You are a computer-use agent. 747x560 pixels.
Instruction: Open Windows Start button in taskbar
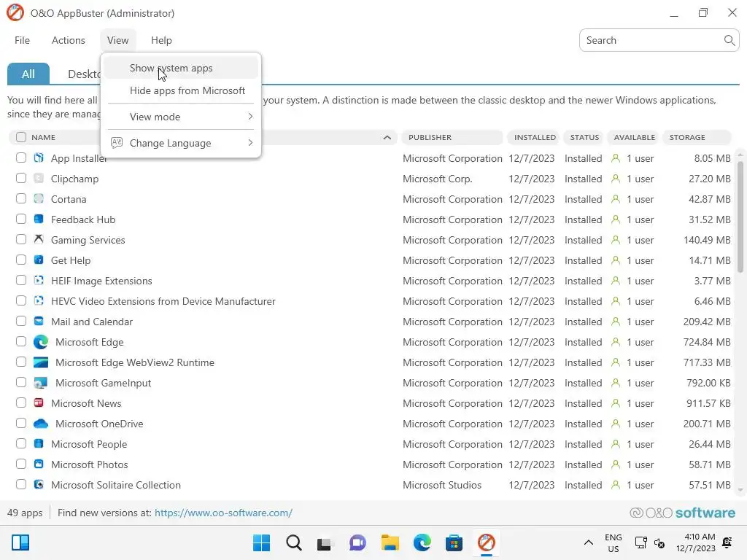261,542
